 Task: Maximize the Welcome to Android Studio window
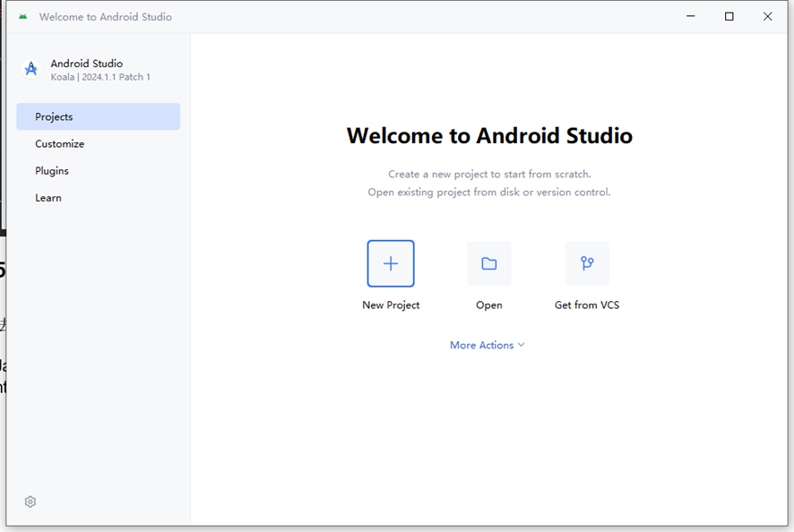729,17
